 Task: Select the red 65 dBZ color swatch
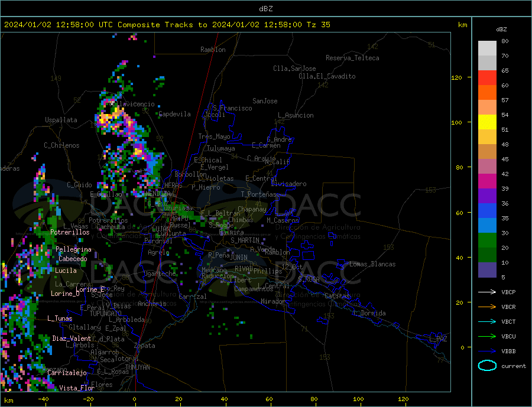click(487, 77)
